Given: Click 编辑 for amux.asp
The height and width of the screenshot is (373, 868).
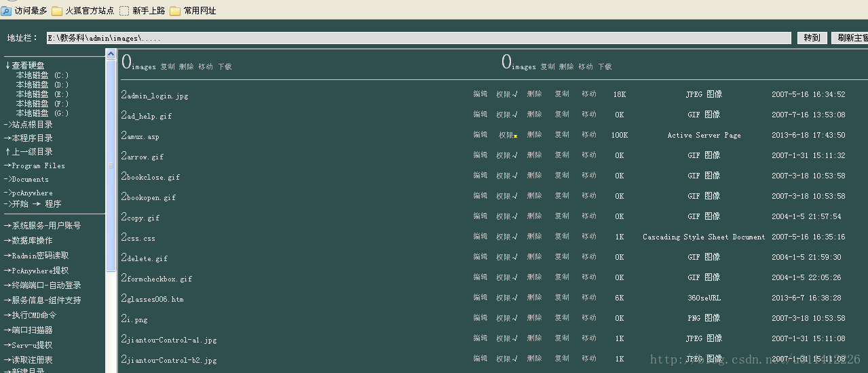Looking at the screenshot, I should [x=480, y=135].
